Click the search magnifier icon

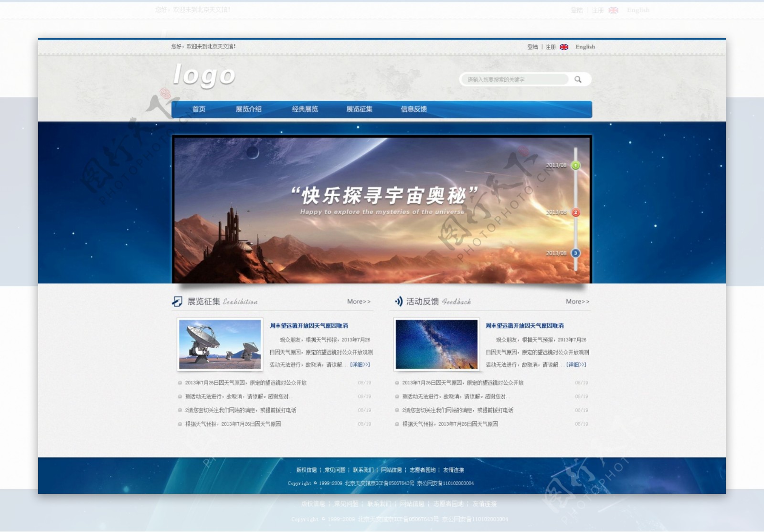(578, 79)
